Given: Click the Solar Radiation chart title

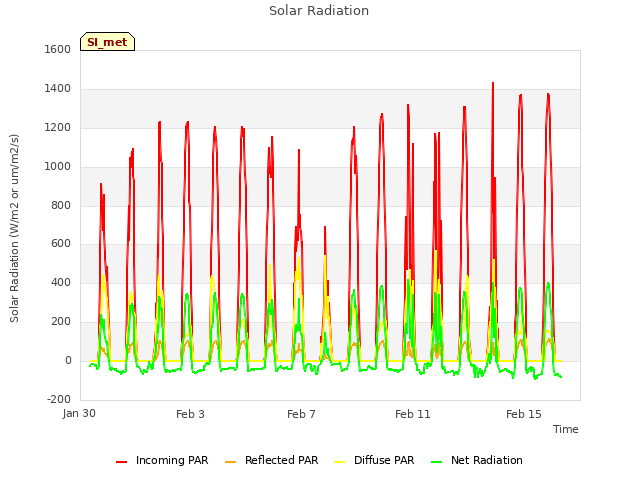Looking at the screenshot, I should coord(319,11).
